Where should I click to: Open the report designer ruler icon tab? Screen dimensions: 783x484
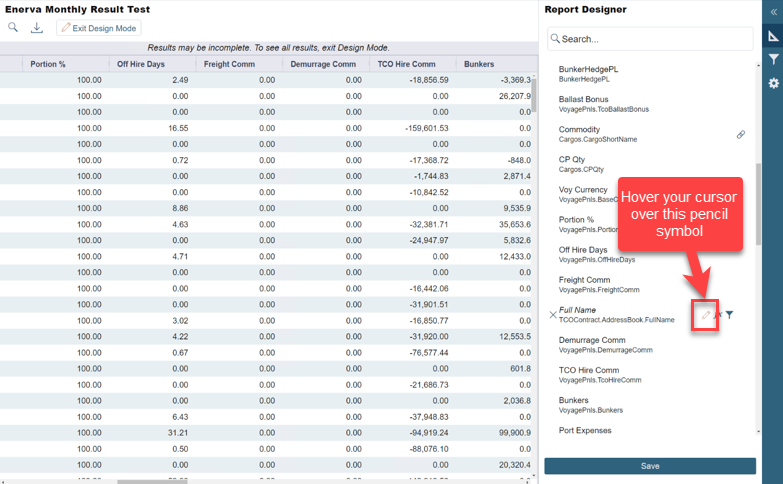(773, 36)
